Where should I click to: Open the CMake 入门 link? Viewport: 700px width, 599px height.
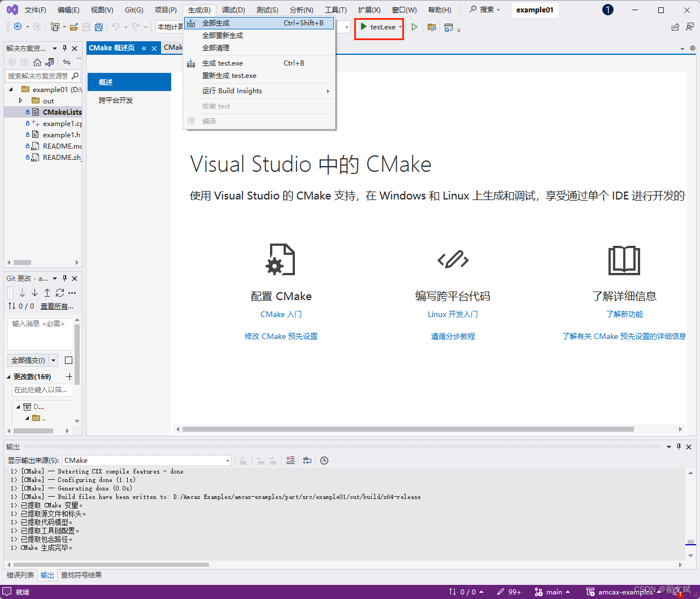pos(281,314)
